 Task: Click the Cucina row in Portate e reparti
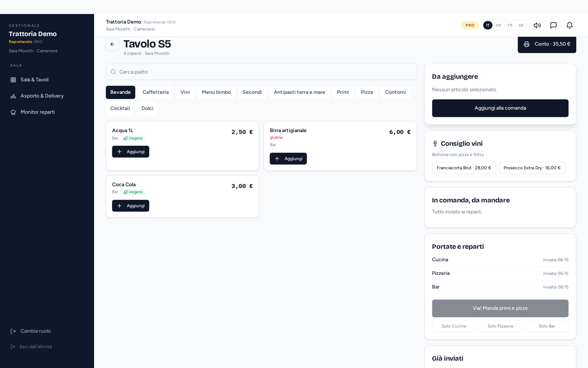[500, 260]
